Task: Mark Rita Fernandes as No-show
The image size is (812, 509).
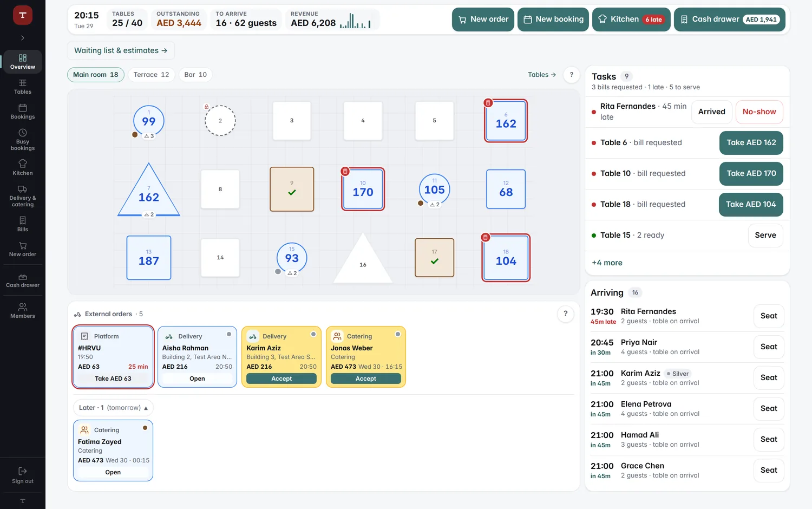Action: pos(759,112)
